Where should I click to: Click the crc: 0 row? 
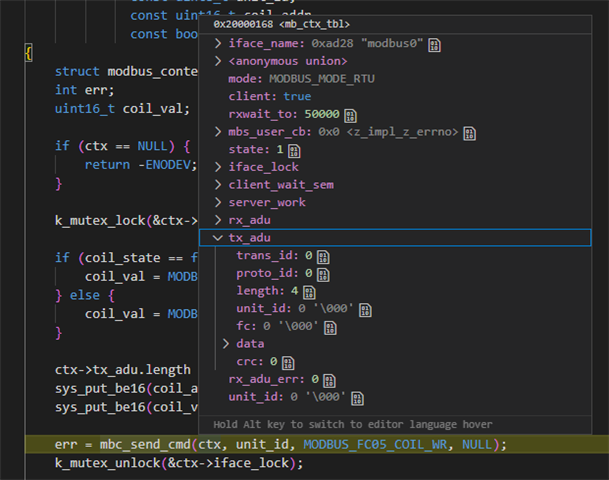[395, 362]
